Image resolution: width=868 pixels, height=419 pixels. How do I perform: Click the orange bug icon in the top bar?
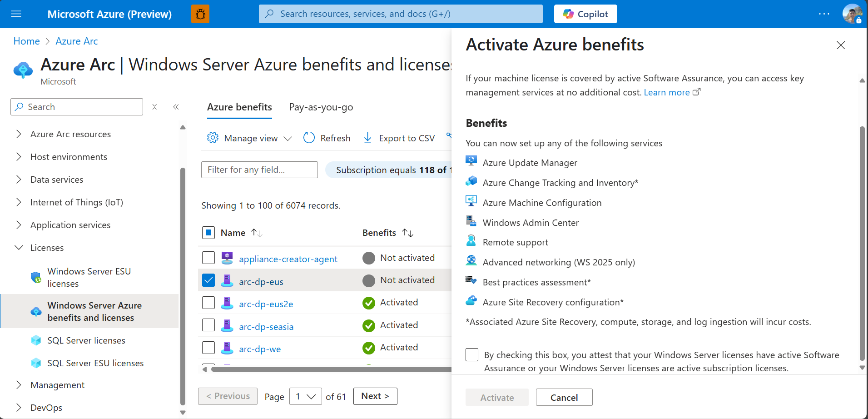pos(200,14)
